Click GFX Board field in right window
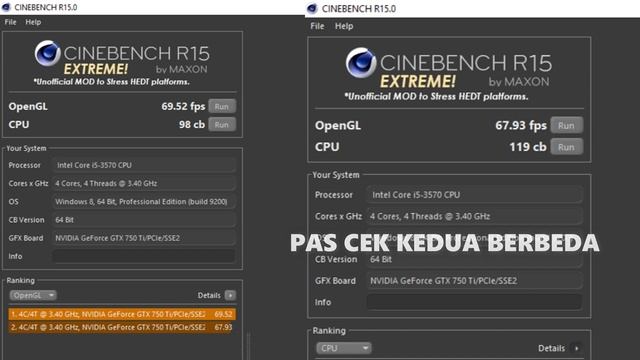Screen dimensions: 640x360 pyautogui.click(x=474, y=281)
